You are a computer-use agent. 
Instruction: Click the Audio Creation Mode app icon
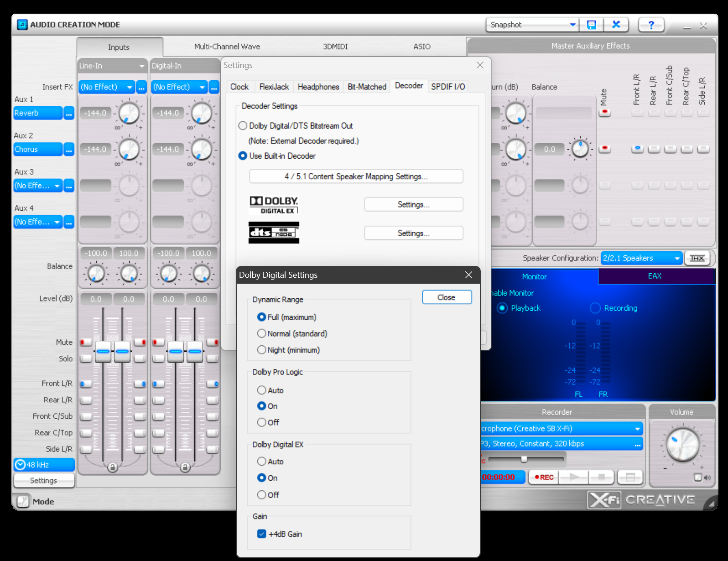[x=22, y=25]
